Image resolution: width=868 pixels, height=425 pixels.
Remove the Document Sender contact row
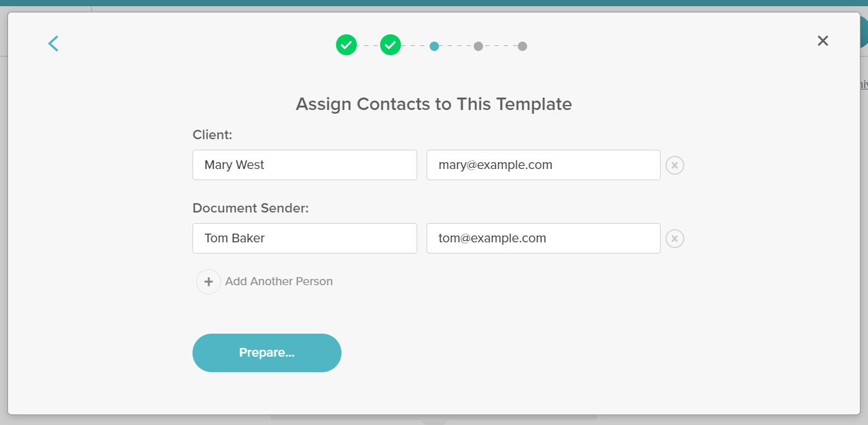(675, 238)
